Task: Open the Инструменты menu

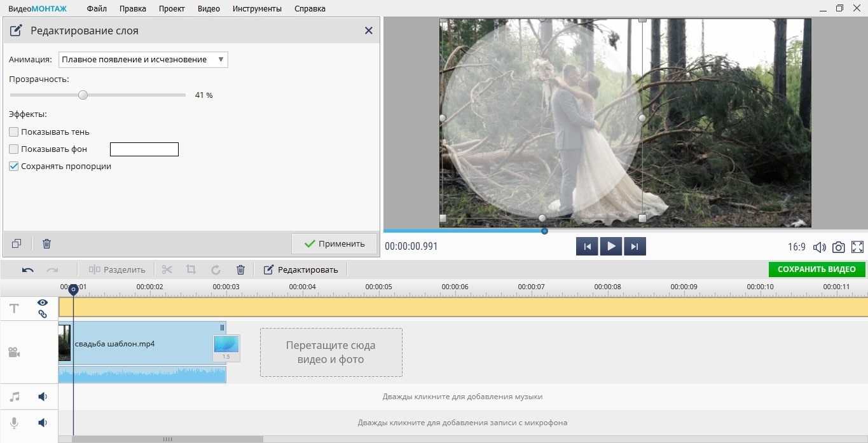Action: coord(257,9)
